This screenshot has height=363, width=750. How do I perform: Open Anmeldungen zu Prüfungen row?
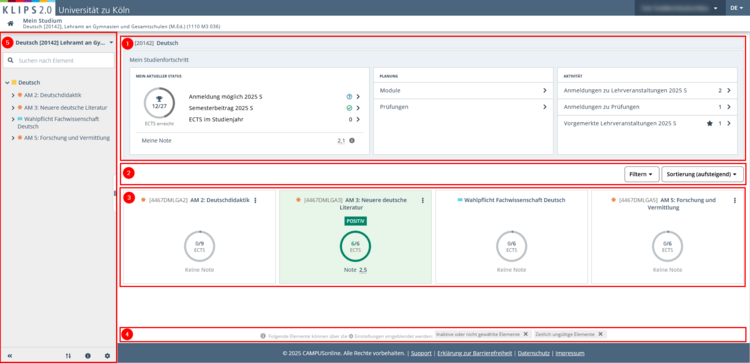point(647,107)
